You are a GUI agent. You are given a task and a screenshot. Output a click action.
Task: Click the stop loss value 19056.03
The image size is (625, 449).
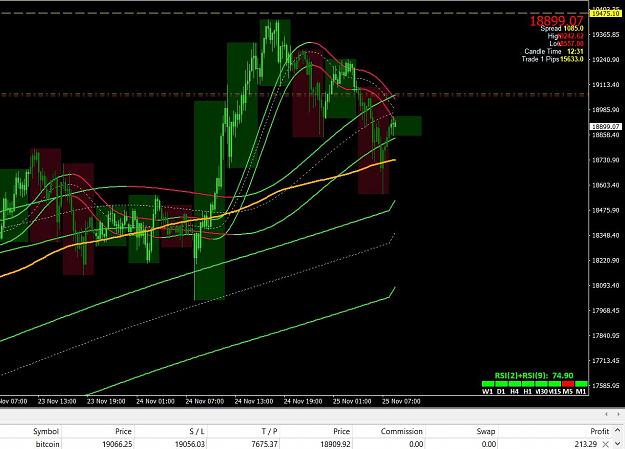190,444
